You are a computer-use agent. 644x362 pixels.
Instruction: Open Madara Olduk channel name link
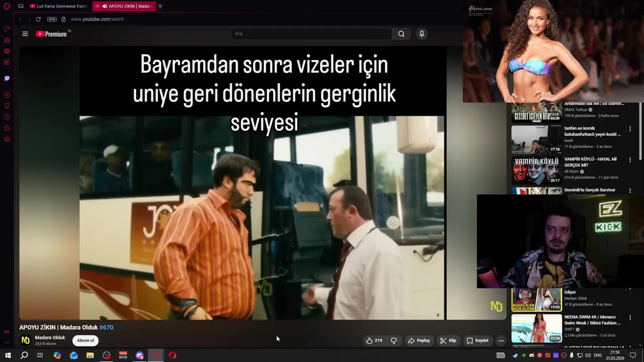(x=50, y=337)
